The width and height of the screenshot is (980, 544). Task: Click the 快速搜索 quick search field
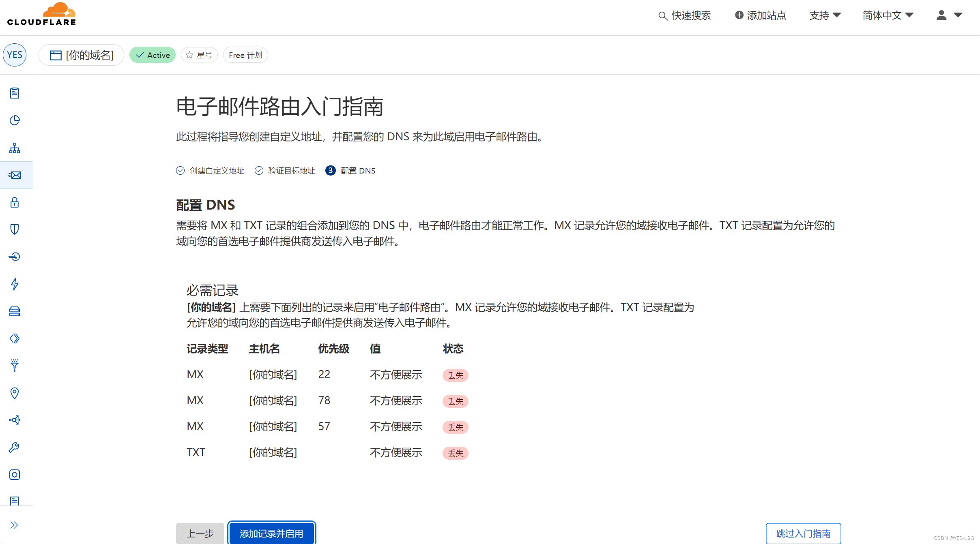coord(685,15)
